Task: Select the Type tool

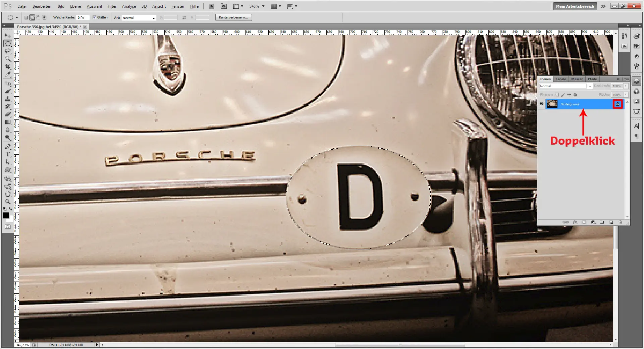Action: (x=8, y=154)
